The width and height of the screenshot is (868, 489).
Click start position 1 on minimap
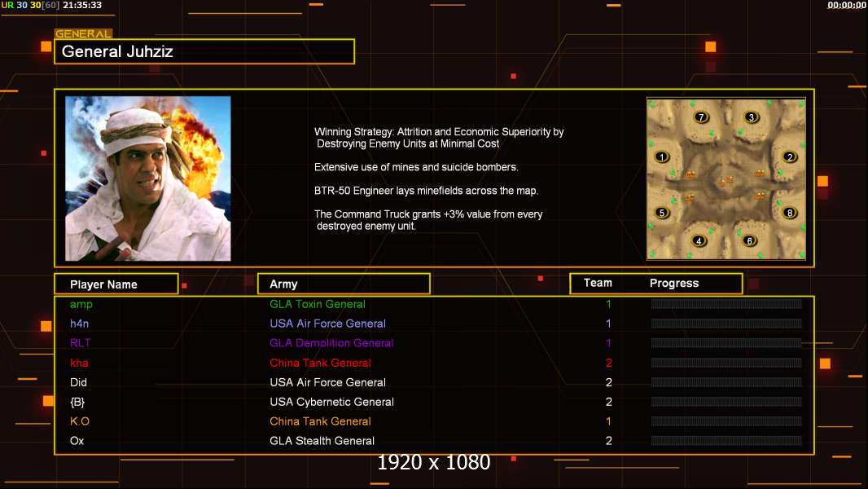(x=661, y=156)
